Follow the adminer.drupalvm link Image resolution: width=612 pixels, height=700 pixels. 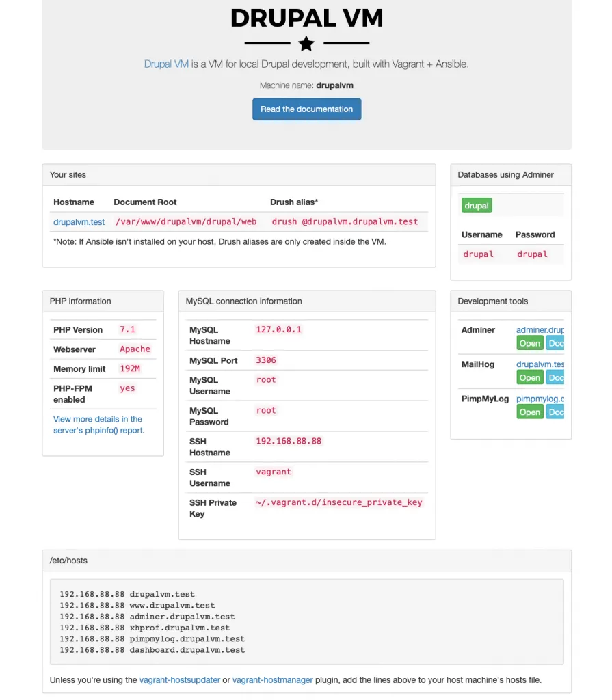coord(540,330)
